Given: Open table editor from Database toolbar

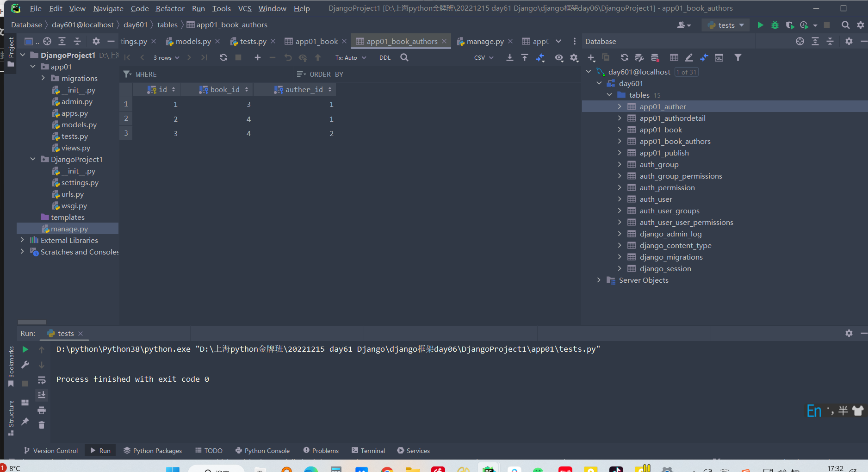Looking at the screenshot, I should pos(674,57).
